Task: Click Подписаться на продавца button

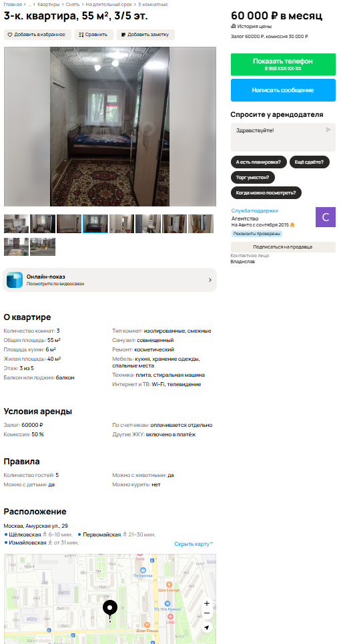Action: [283, 247]
